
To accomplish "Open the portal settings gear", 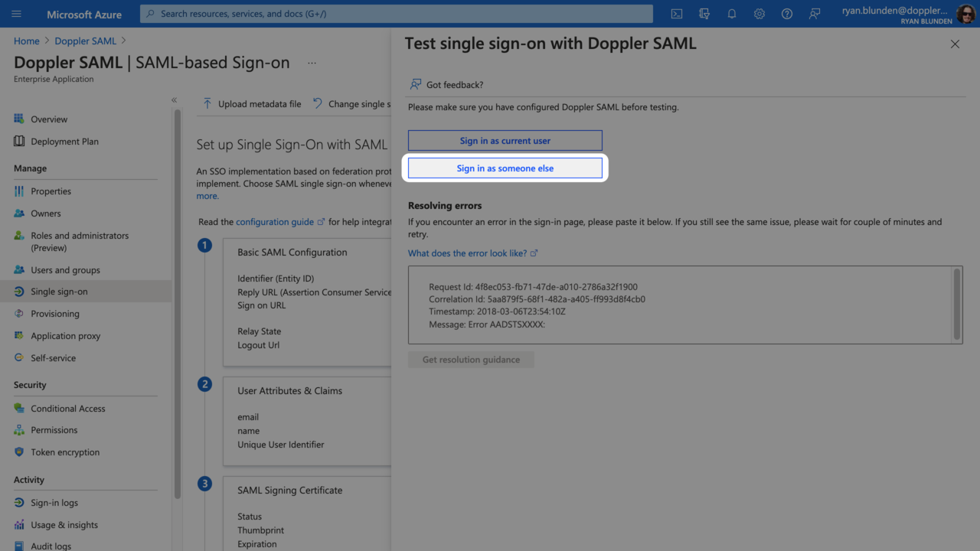I will (x=759, y=14).
